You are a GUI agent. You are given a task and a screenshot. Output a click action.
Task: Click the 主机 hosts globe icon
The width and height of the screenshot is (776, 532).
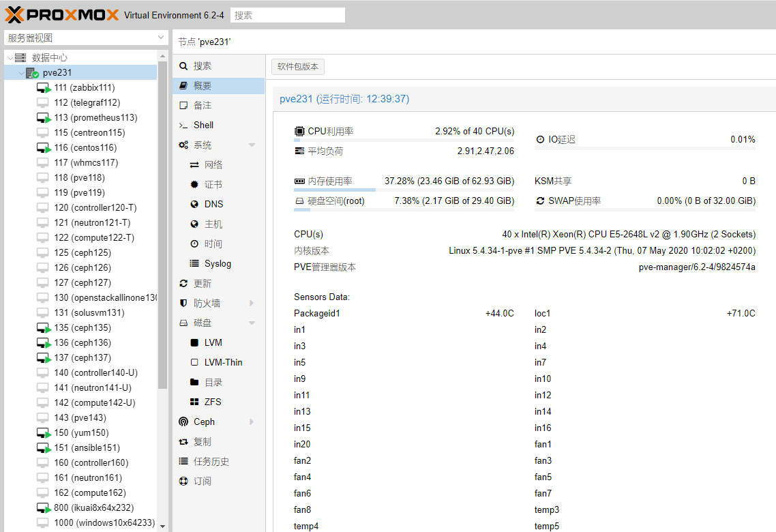click(x=194, y=224)
